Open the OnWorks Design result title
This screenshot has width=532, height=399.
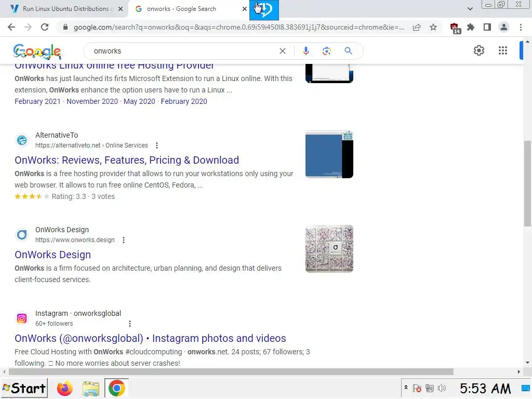[52, 255]
